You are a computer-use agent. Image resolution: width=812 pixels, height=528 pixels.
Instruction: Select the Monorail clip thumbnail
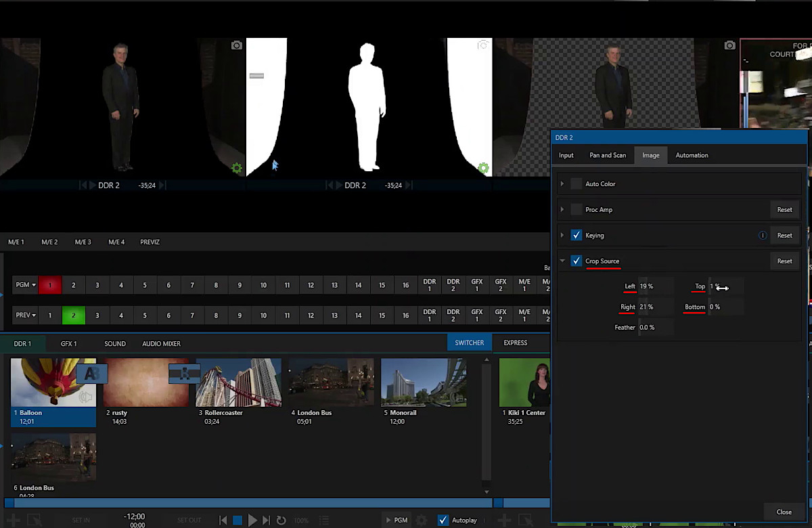point(424,382)
